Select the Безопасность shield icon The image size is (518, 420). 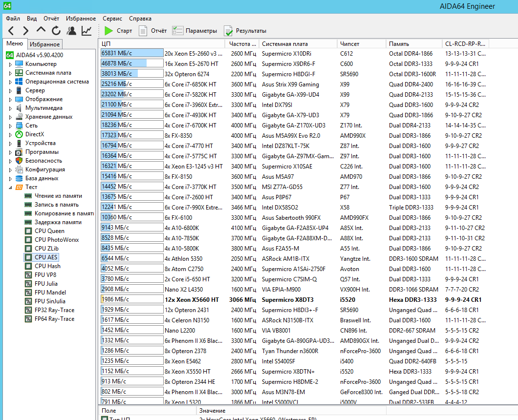coord(19,161)
